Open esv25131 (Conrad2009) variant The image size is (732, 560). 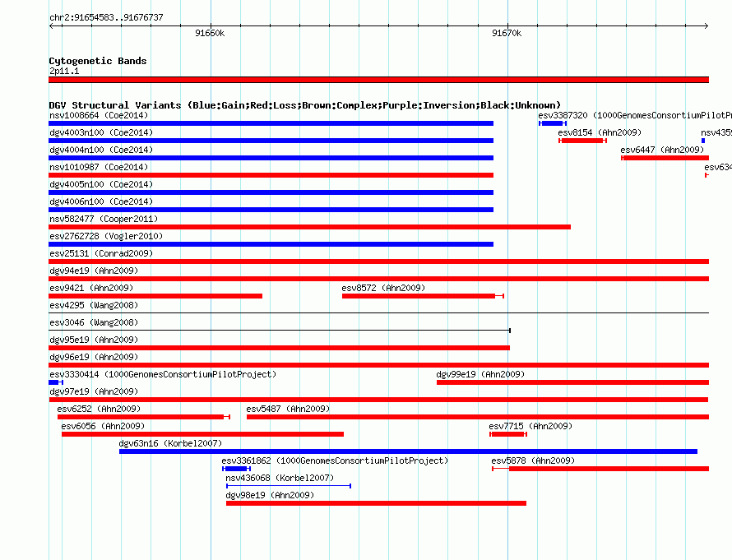(x=378, y=261)
